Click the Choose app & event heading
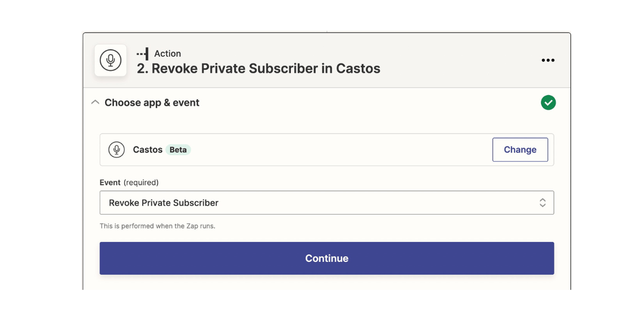 click(x=152, y=103)
